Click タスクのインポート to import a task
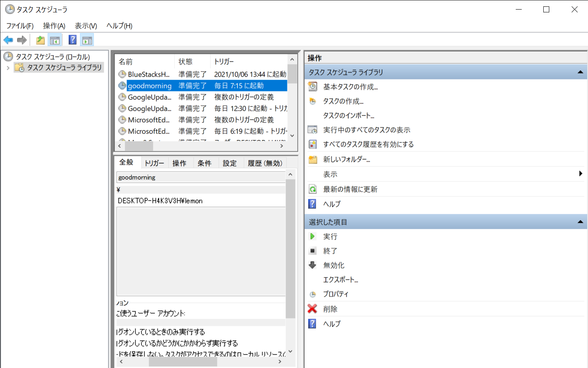Viewport: 588px width, 368px height. click(349, 115)
